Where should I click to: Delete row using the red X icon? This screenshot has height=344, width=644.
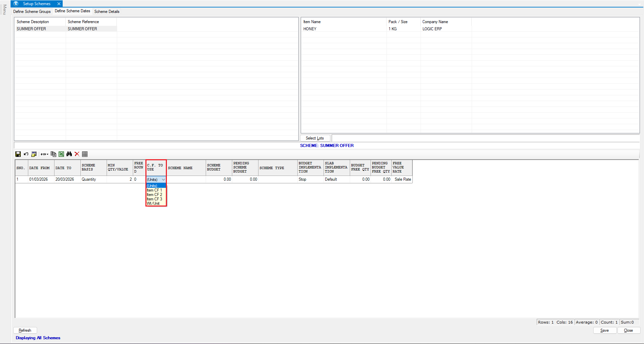click(77, 154)
